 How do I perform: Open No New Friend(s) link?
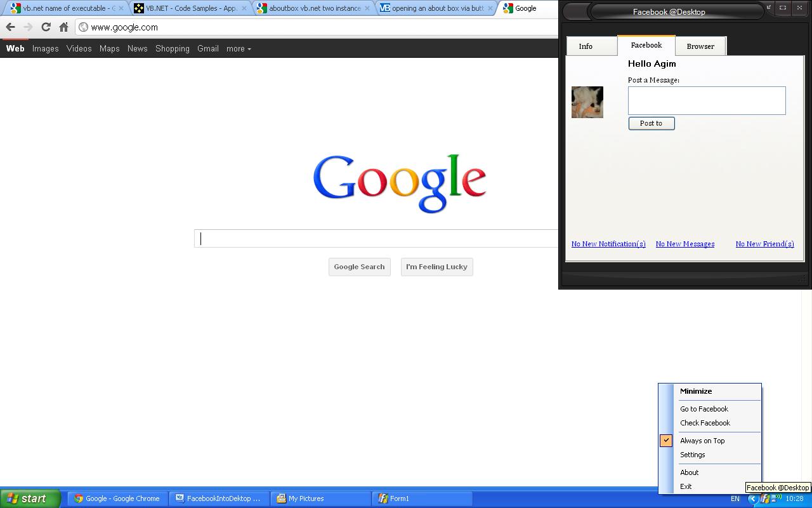(765, 244)
